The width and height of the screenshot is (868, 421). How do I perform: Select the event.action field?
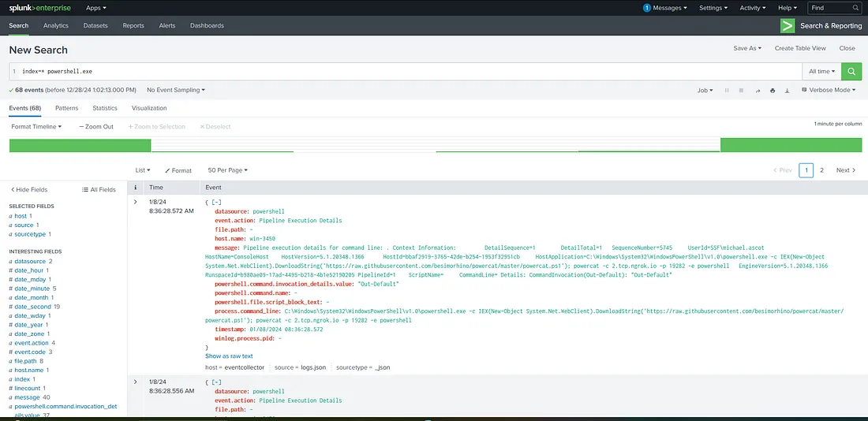tap(32, 343)
